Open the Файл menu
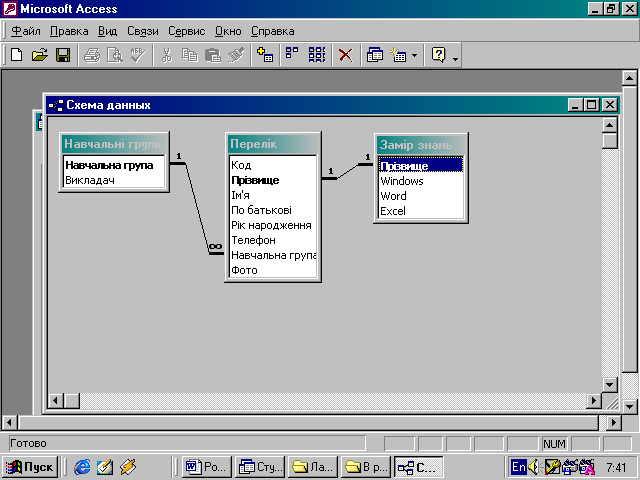This screenshot has height=480, width=640. 25,31
